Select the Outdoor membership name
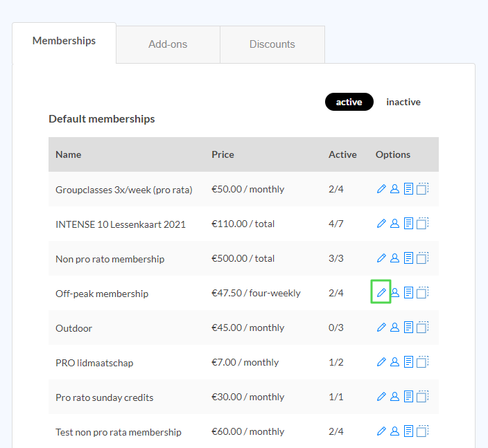Screen dimensions: 488x448 tap(73, 328)
